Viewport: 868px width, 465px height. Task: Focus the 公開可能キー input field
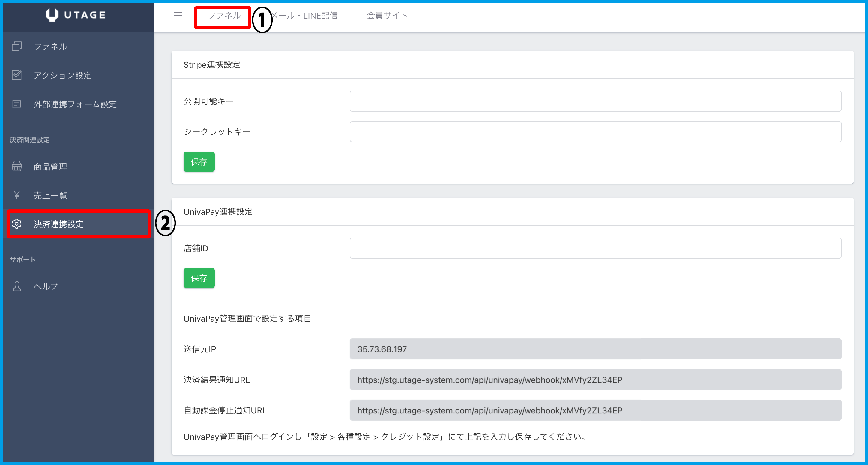tap(595, 101)
